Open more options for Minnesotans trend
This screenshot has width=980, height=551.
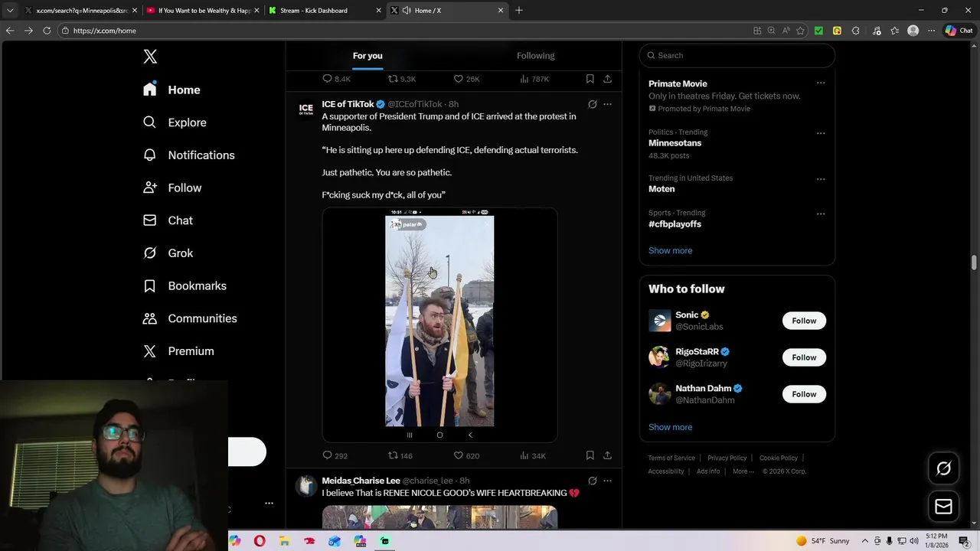click(821, 133)
